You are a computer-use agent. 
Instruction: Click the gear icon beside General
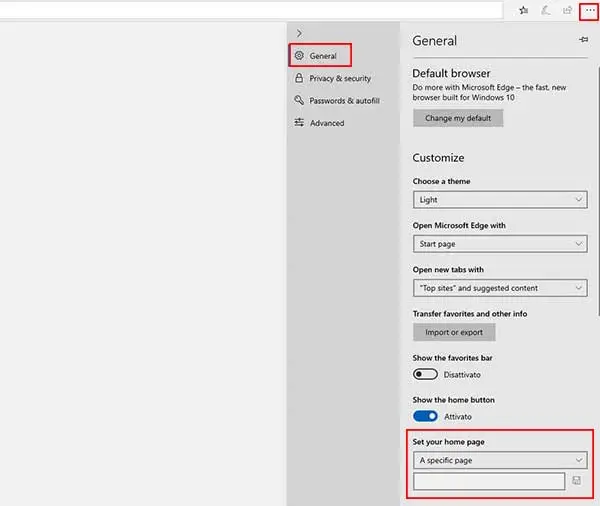299,55
